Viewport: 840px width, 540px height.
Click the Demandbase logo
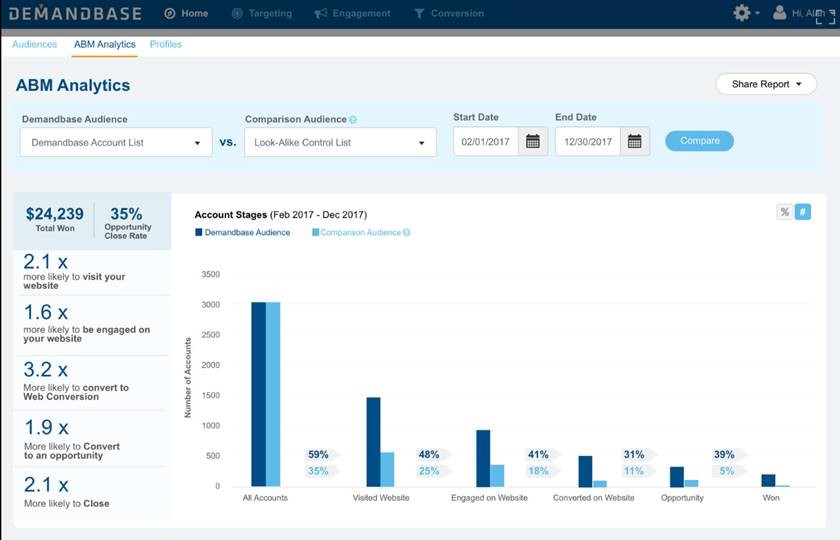click(x=77, y=14)
